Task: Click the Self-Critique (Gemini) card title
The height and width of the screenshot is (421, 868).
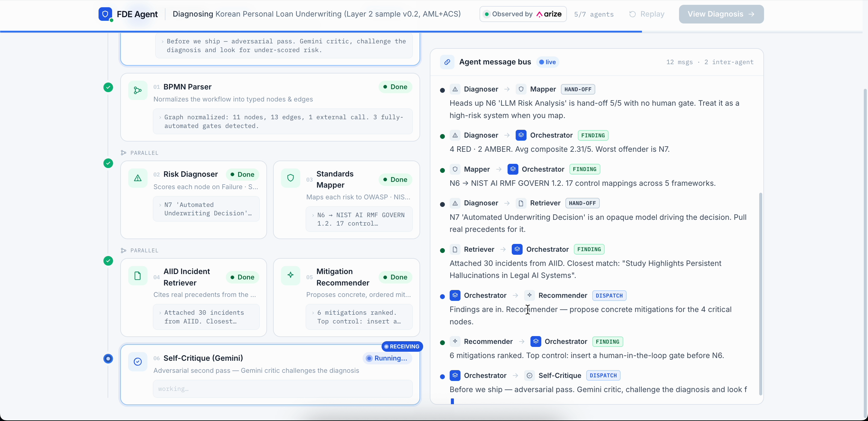Action: [x=203, y=358]
